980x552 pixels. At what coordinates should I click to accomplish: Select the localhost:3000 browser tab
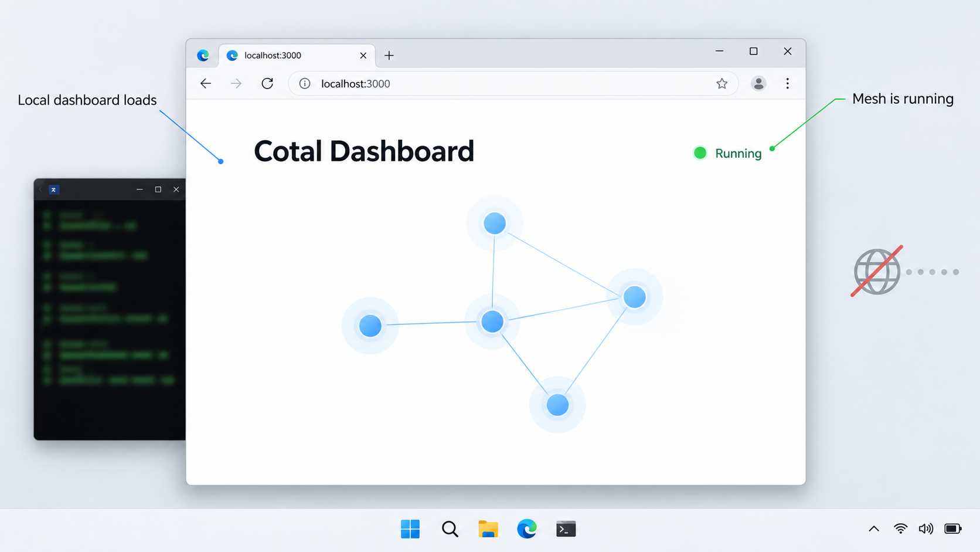click(x=297, y=55)
